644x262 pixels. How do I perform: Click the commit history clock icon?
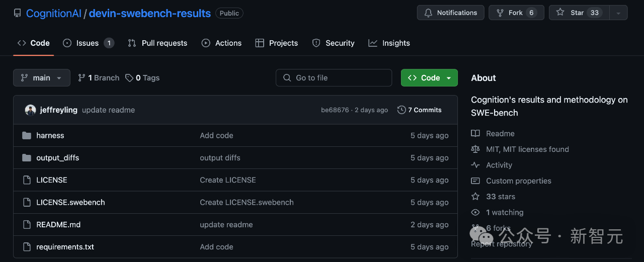401,110
